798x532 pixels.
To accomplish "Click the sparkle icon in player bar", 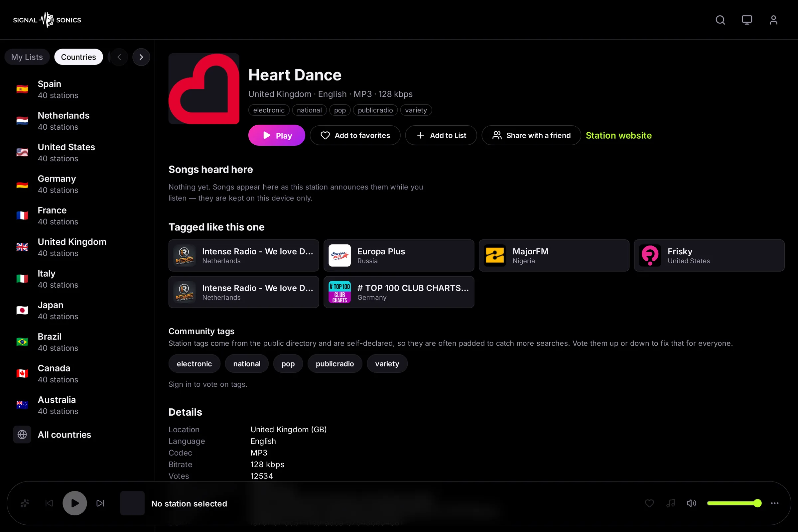I will pyautogui.click(x=25, y=503).
